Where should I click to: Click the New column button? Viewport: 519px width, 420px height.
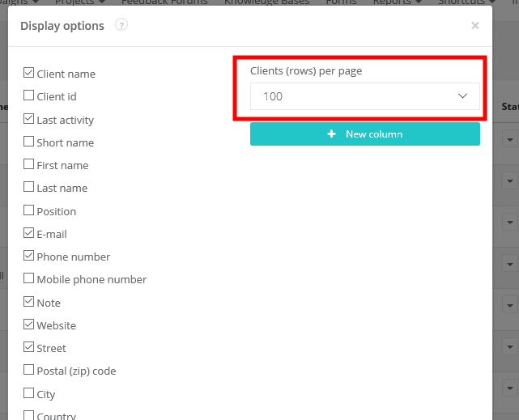pos(365,134)
